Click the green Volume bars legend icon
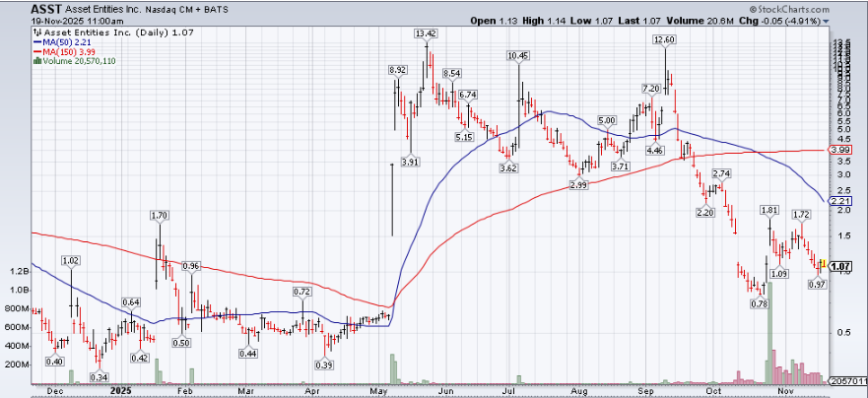868x398 pixels. click(37, 60)
